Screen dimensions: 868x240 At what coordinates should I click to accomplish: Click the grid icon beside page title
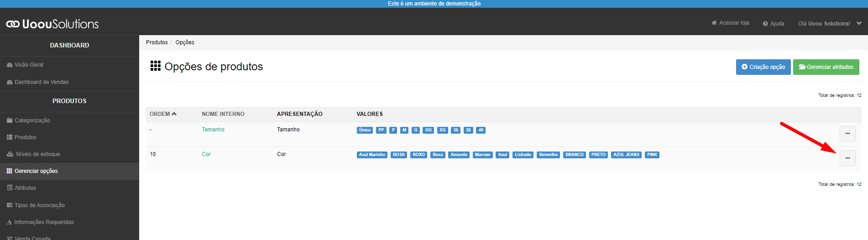point(156,66)
